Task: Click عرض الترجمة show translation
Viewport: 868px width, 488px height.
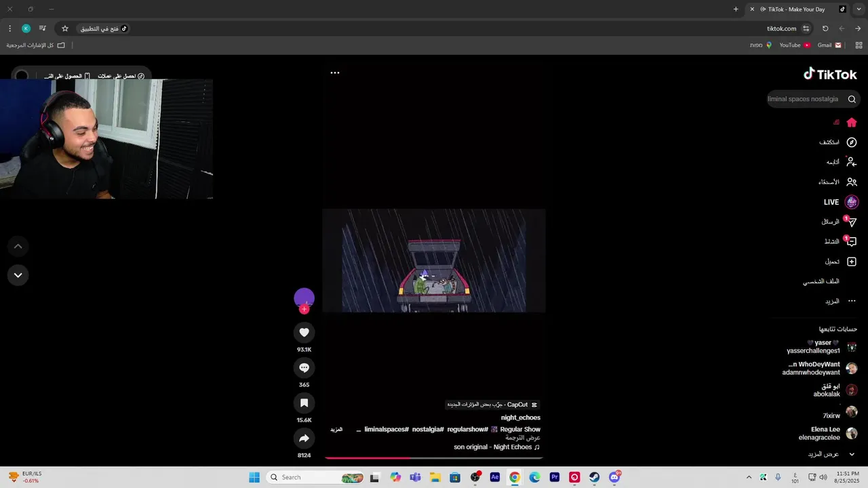Action: 523,438
